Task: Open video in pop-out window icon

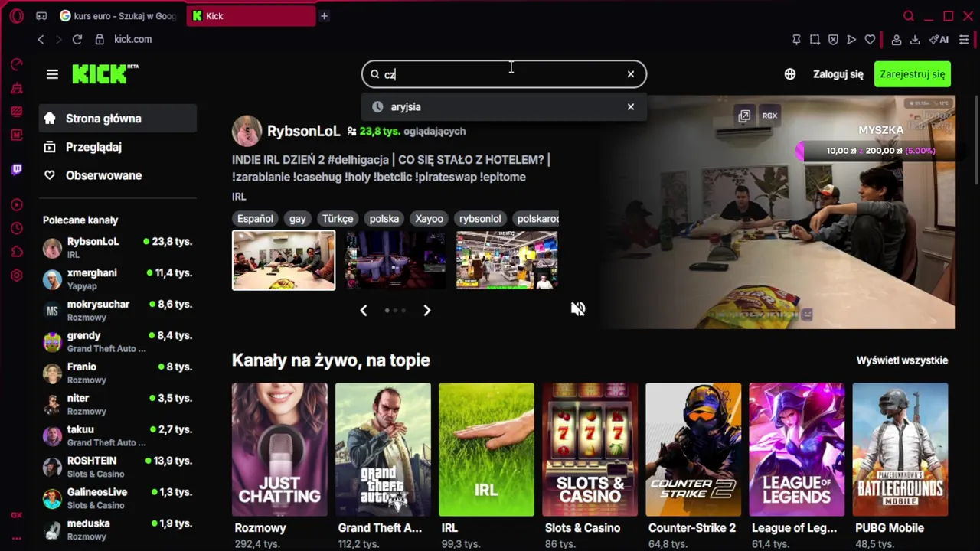Action: 744,116
